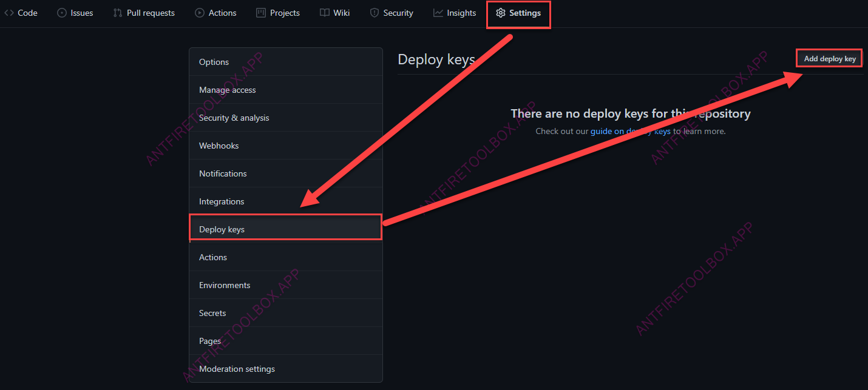Open the Code tab
868x390 pixels.
pyautogui.click(x=21, y=13)
